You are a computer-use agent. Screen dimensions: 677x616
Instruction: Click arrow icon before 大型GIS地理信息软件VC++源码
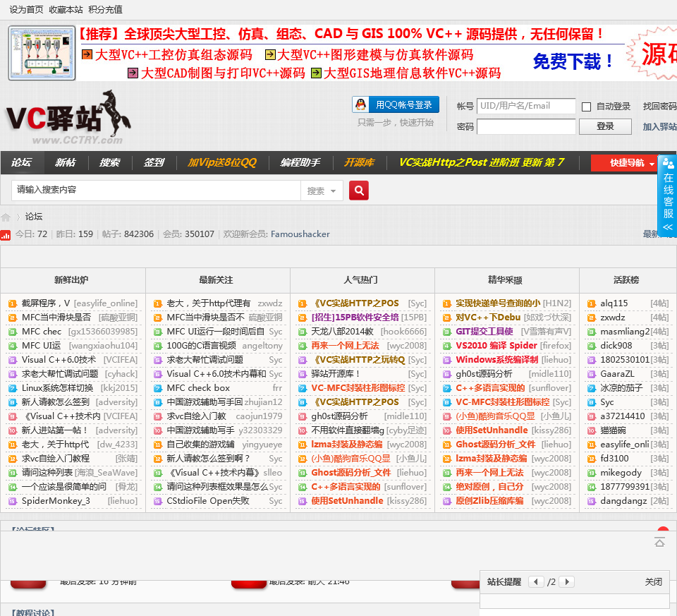[316, 73]
